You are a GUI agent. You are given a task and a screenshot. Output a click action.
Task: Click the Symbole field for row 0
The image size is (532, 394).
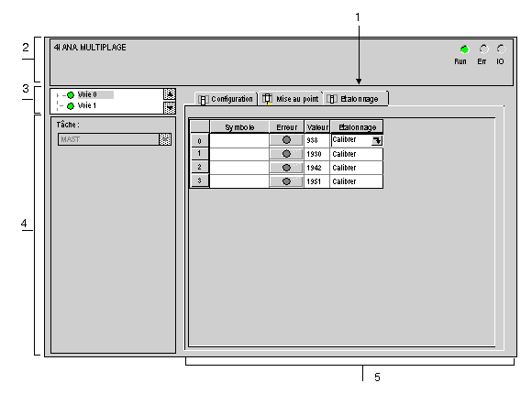pos(239,140)
